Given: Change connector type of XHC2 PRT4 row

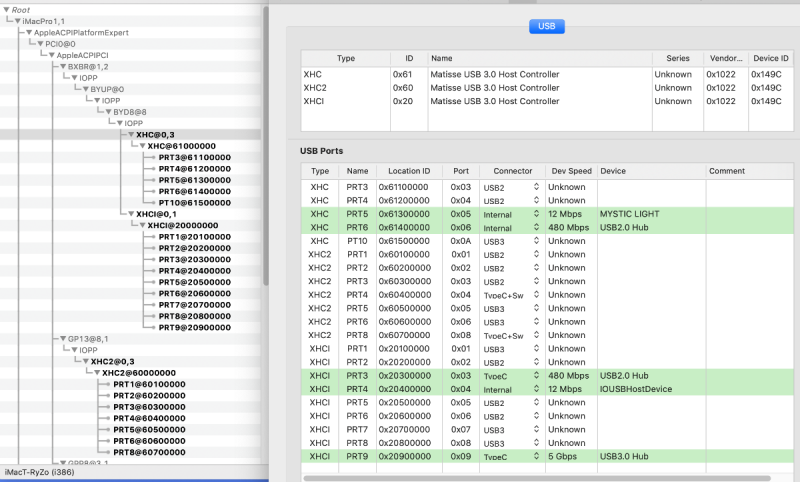Looking at the screenshot, I should click(x=535, y=295).
